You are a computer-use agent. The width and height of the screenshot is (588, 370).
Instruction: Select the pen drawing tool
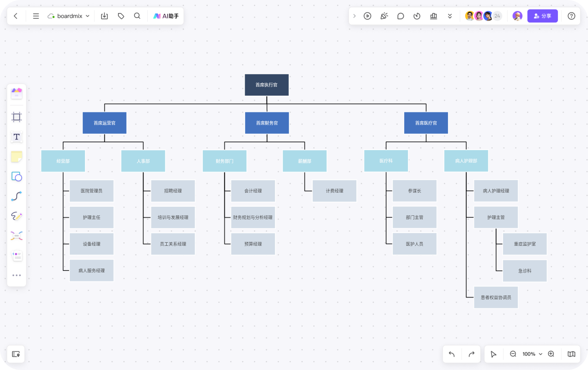[17, 216]
